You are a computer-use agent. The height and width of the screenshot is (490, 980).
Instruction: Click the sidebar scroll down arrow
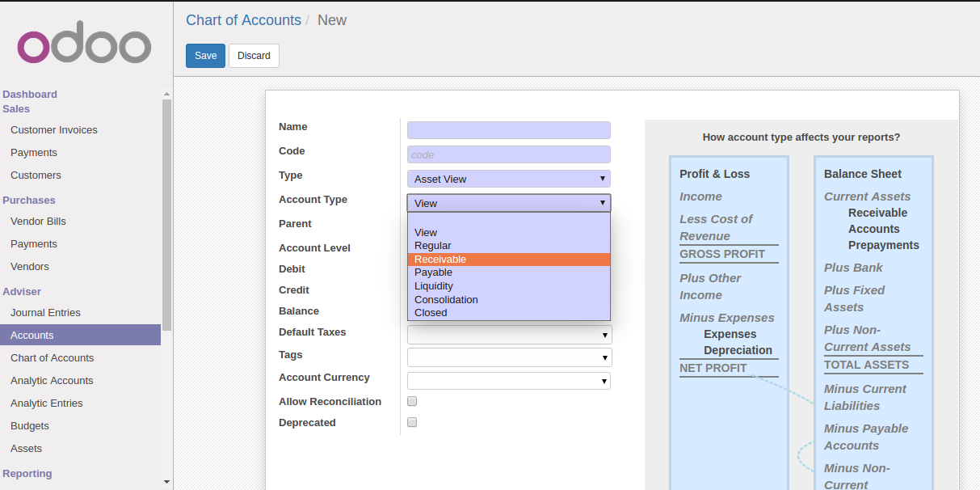pos(167,482)
